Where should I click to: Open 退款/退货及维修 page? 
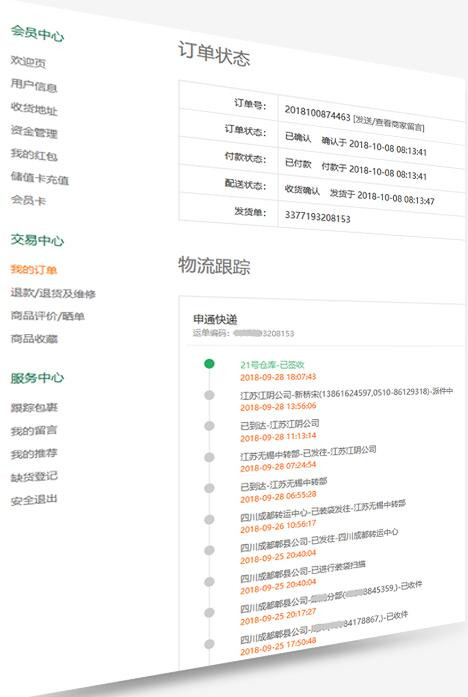[x=53, y=293]
